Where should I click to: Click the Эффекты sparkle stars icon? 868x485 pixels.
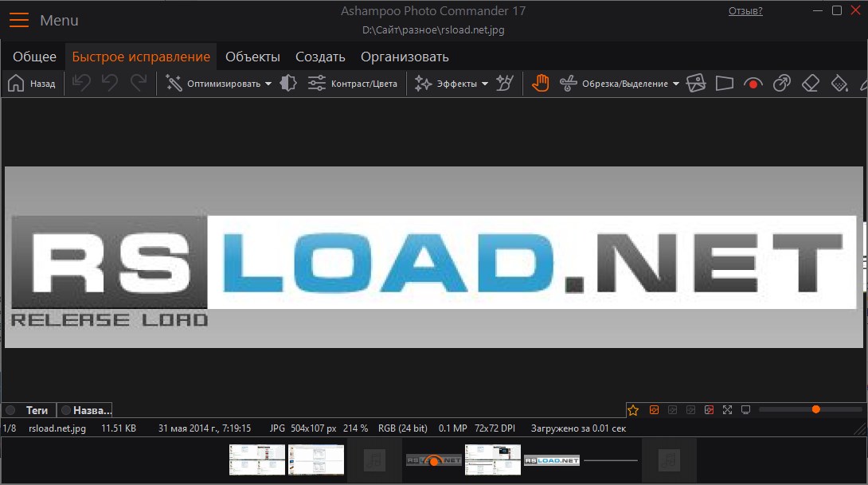click(x=423, y=84)
